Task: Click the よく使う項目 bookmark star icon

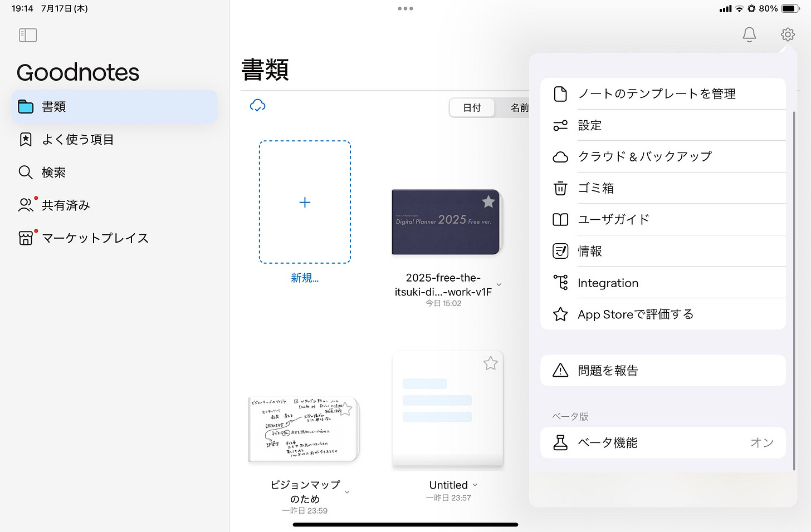Action: (26, 139)
